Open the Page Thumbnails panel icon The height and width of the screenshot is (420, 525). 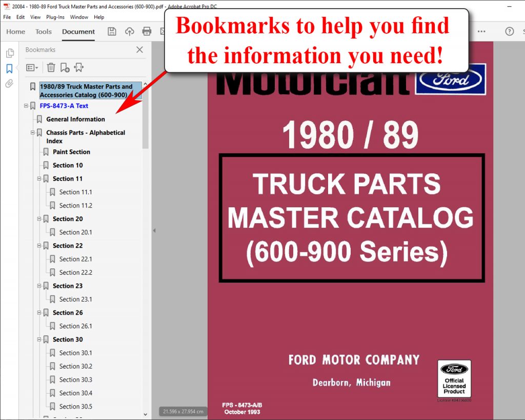click(9, 53)
